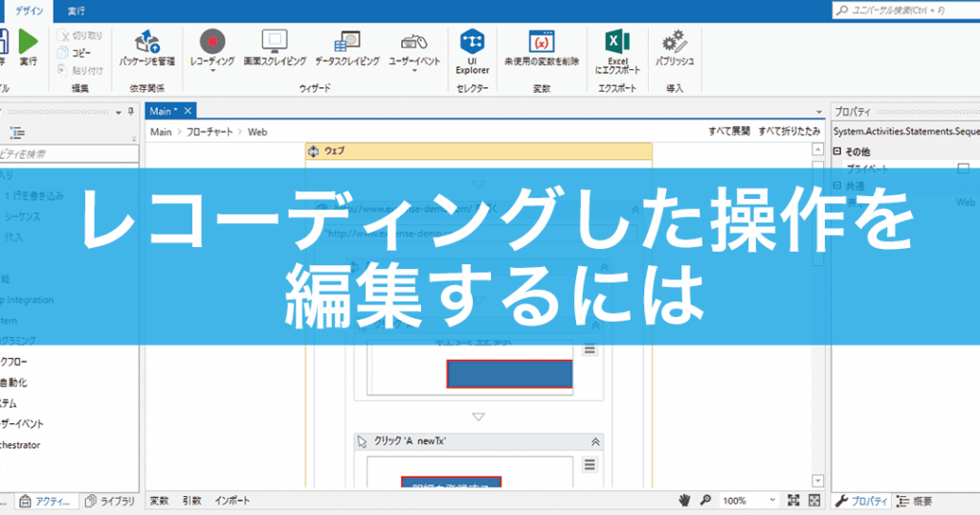
Task: Open the 変数 variables panel tab
Action: (x=159, y=501)
